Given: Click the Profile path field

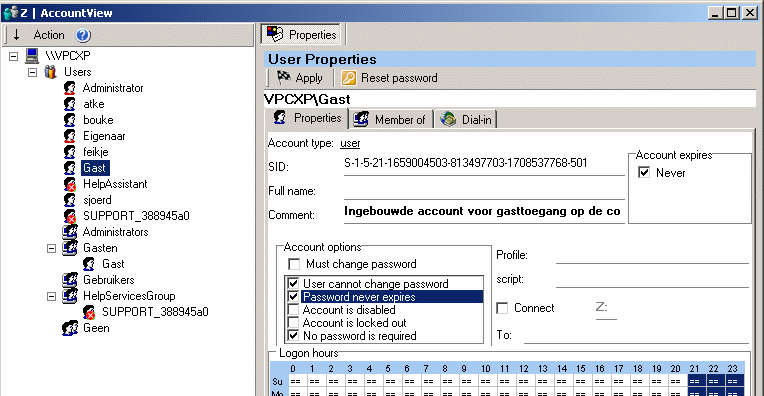Looking at the screenshot, I should 652,255.
